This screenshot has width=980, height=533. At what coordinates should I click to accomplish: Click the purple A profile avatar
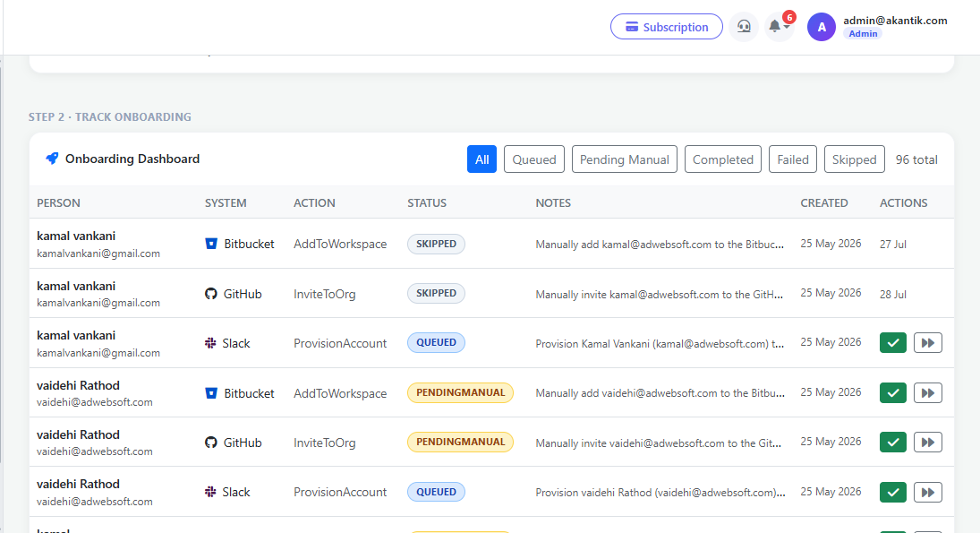[822, 27]
